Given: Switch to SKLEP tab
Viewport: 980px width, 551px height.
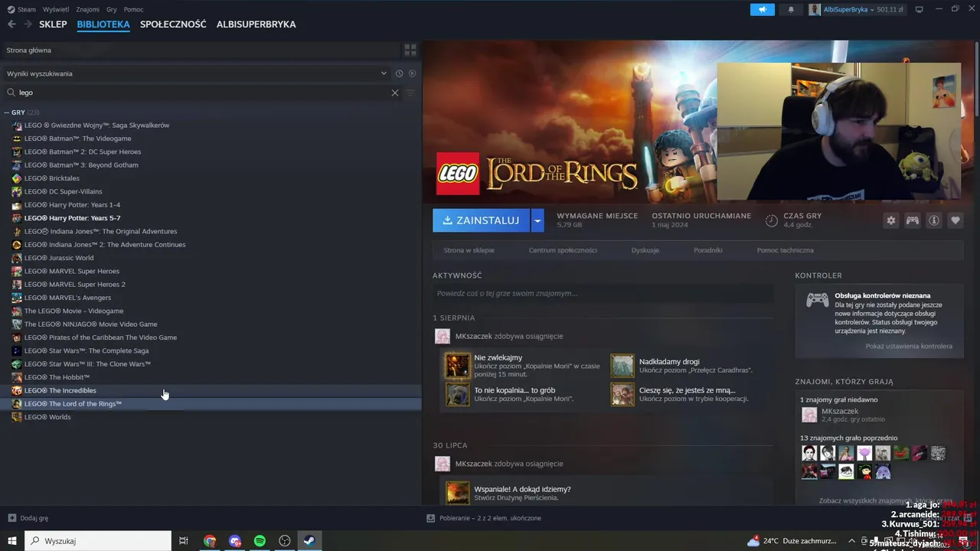Looking at the screenshot, I should tap(54, 24).
